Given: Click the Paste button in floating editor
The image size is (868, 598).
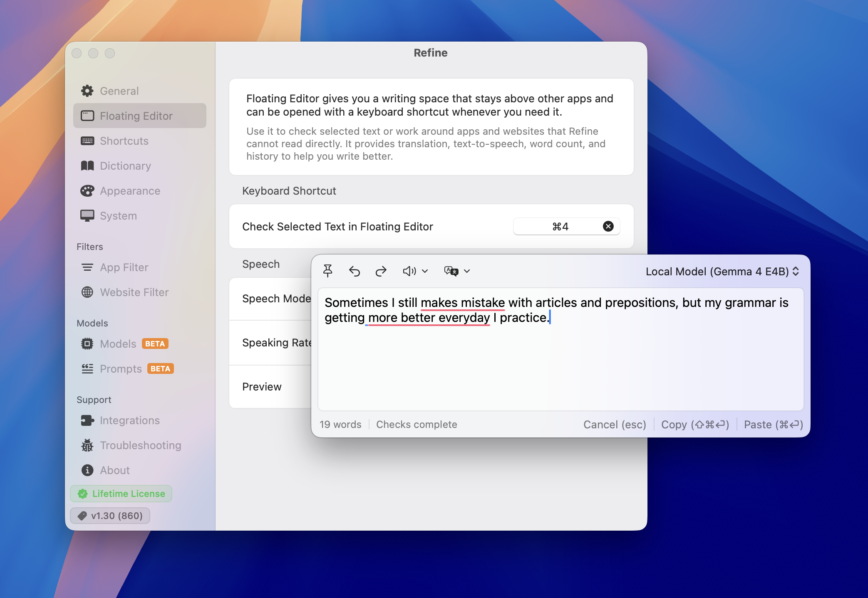Looking at the screenshot, I should [x=774, y=425].
